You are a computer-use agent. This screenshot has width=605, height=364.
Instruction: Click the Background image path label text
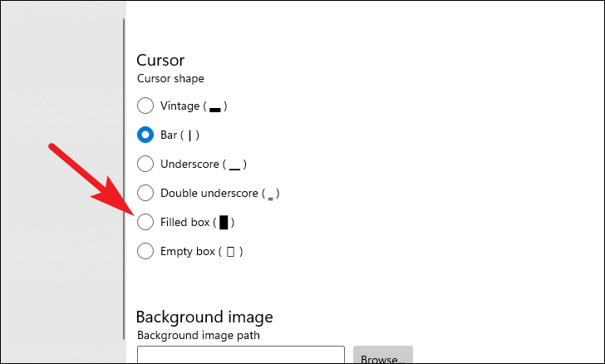point(198,335)
